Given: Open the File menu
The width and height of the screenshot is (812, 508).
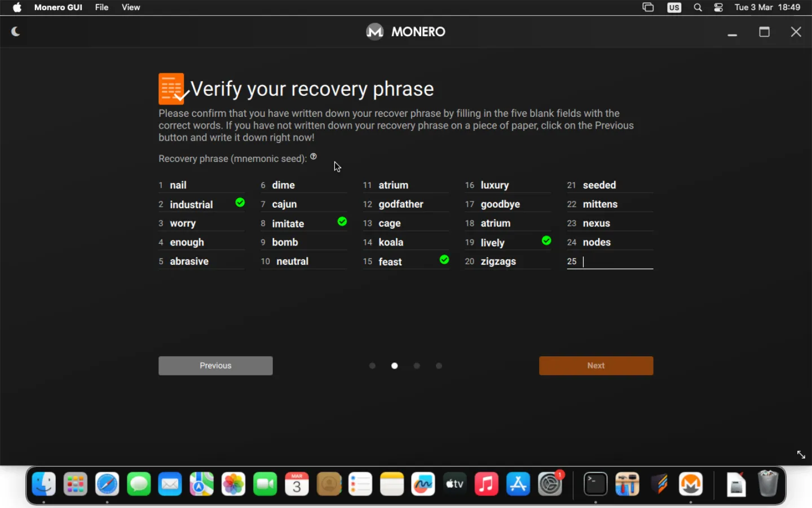Looking at the screenshot, I should coord(101,7).
